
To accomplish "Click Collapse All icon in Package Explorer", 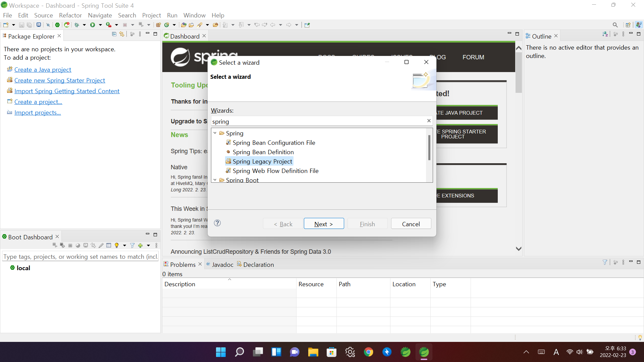I will (114, 34).
